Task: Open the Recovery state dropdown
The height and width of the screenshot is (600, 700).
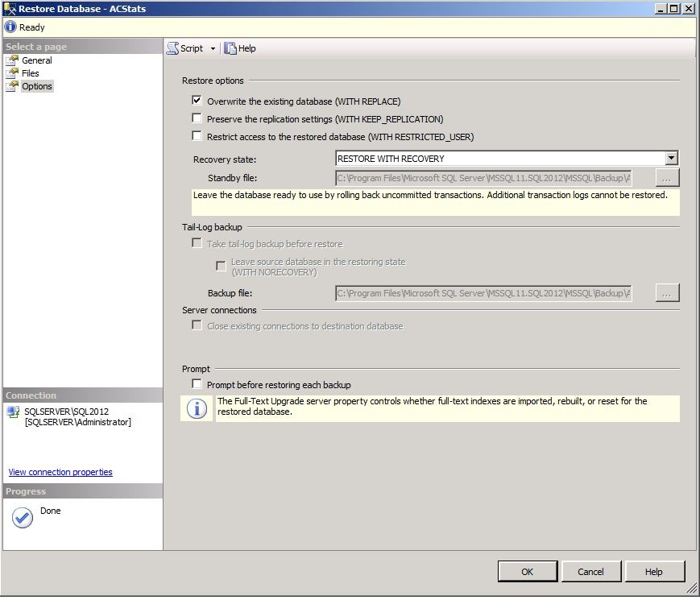Action: point(672,159)
